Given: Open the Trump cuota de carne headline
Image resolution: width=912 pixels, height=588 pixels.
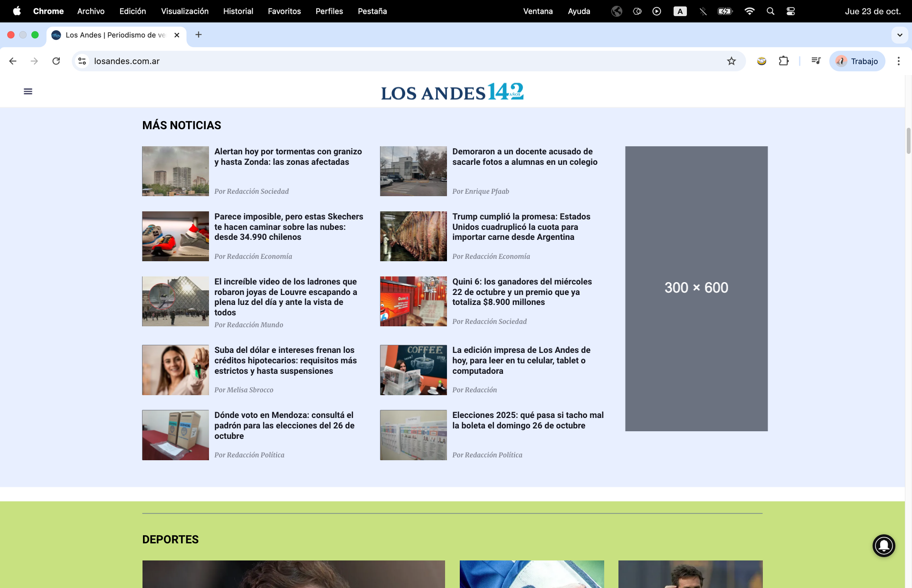Looking at the screenshot, I should click(521, 227).
